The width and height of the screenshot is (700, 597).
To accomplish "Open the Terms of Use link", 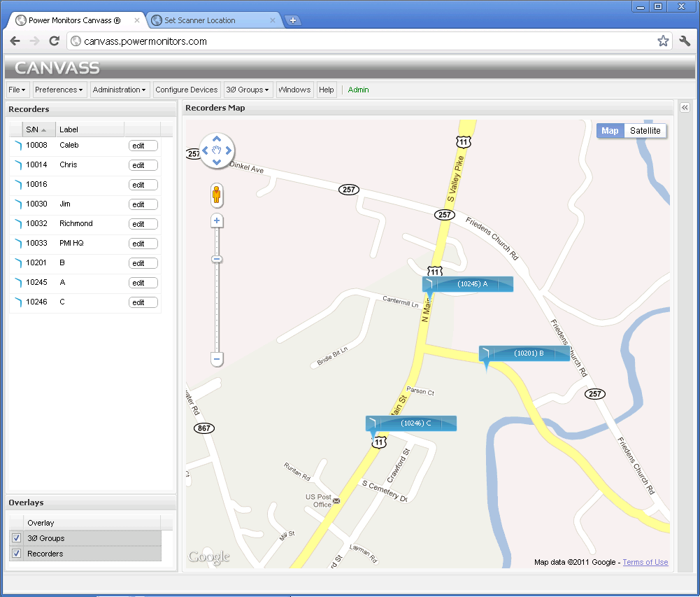I will click(645, 562).
